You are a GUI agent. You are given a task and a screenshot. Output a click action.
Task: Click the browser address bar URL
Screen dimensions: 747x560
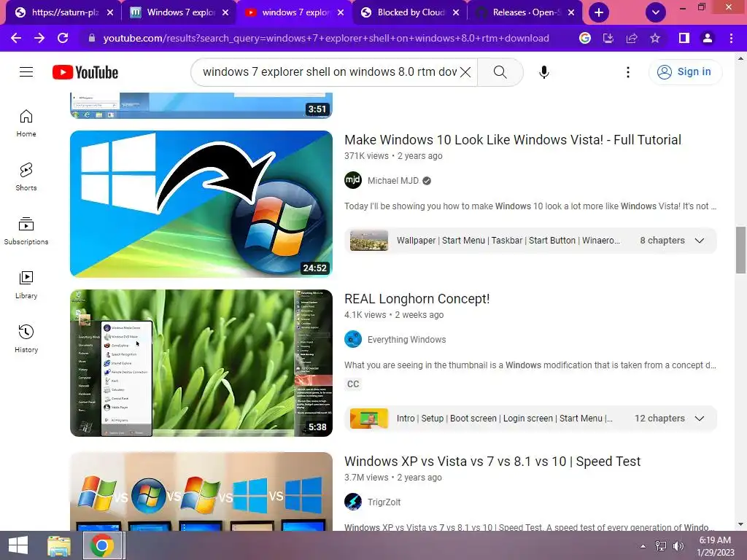[x=326, y=38]
